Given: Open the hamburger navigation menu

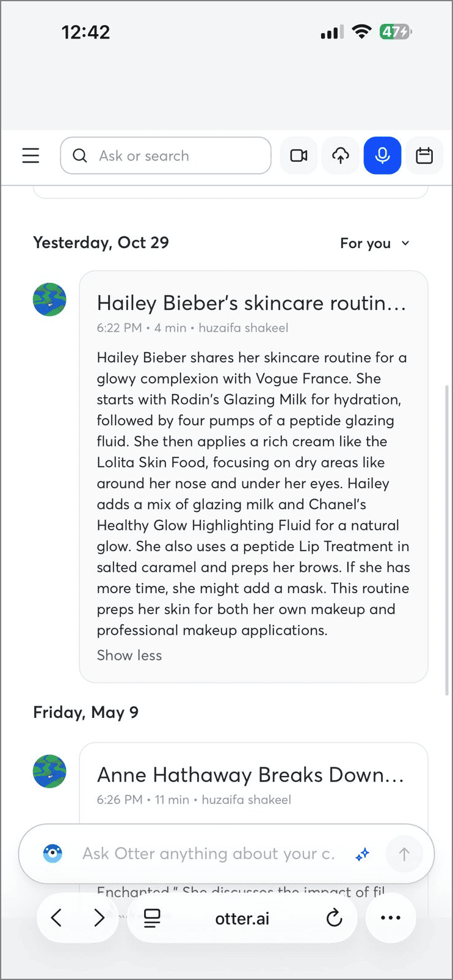Looking at the screenshot, I should (x=31, y=156).
